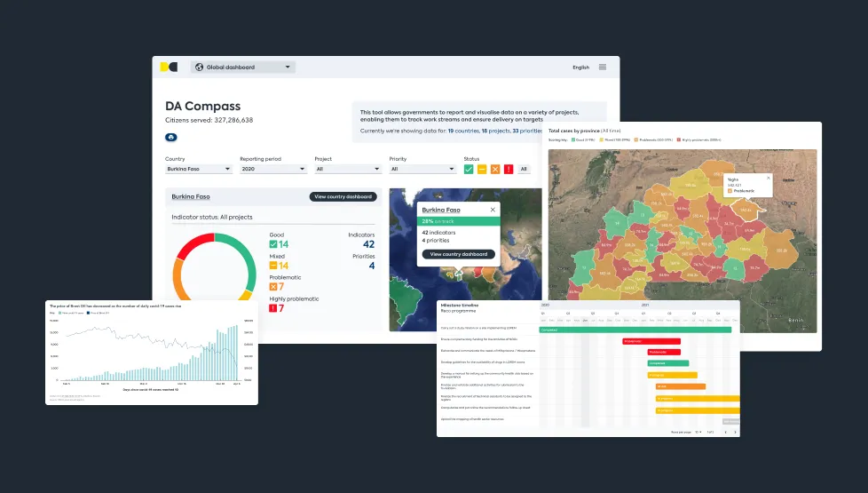Click the blue print button
The image size is (868, 493).
click(171, 137)
